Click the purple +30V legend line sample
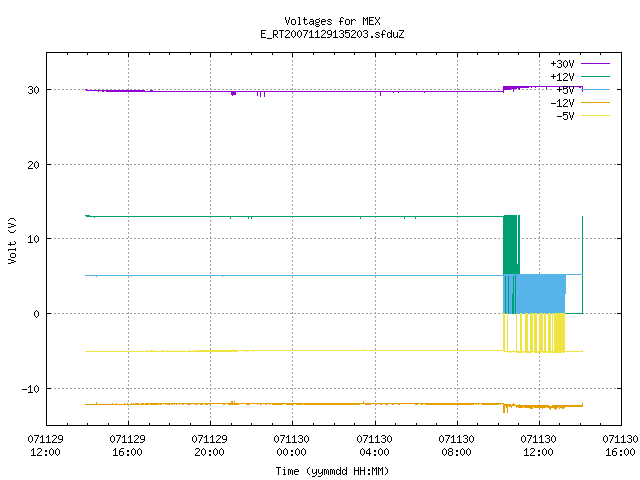Viewport: 640px width, 480px height. (595, 64)
